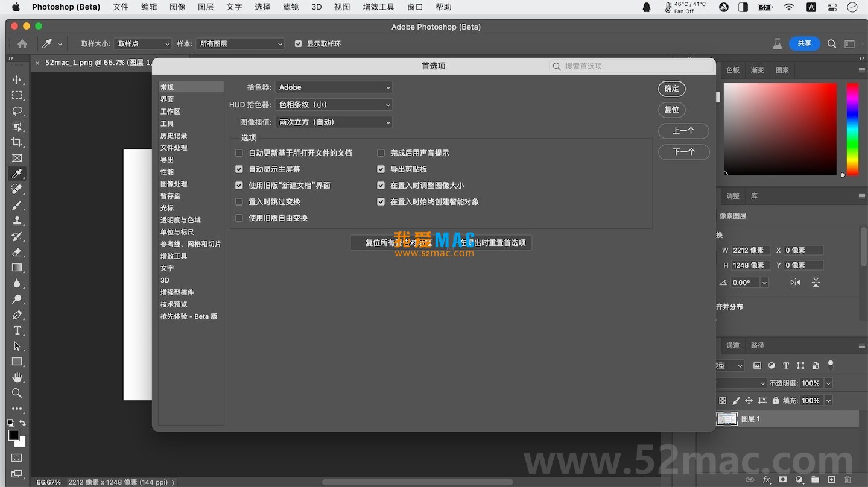Image resolution: width=868 pixels, height=487 pixels.
Task: Open the 不透明度 opacity dropdown arrow
Action: (828, 383)
